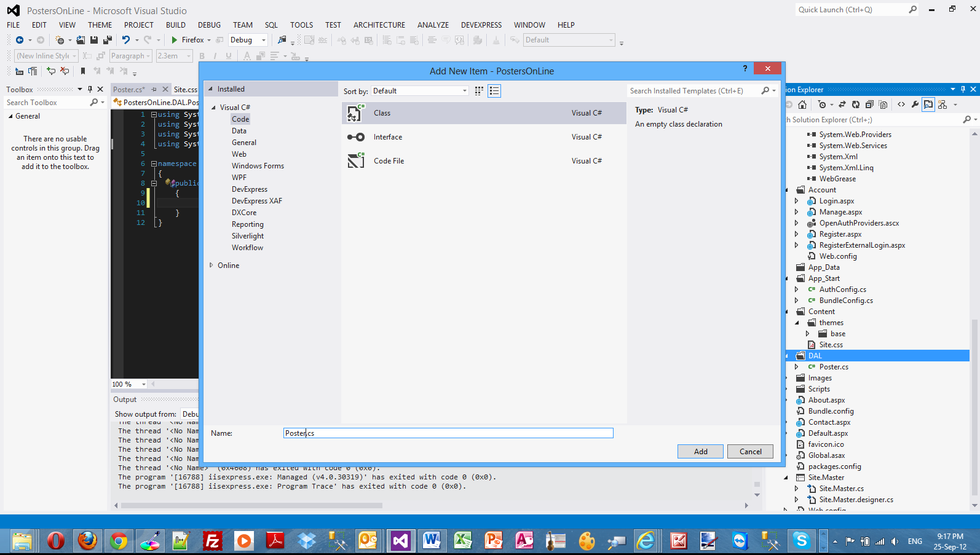The height and width of the screenshot is (555, 980).
Task: Toggle Show All Files in Solution Explorer
Action: tap(883, 104)
